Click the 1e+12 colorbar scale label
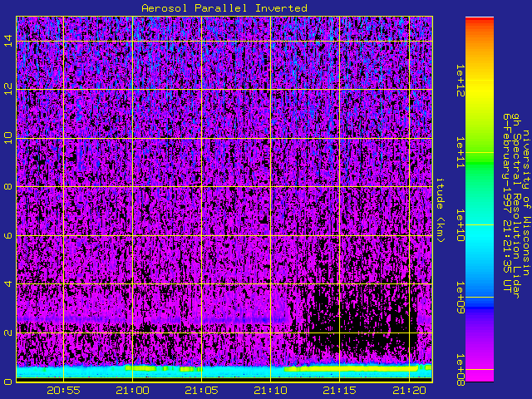The height and width of the screenshot is (399, 532). 460,81
